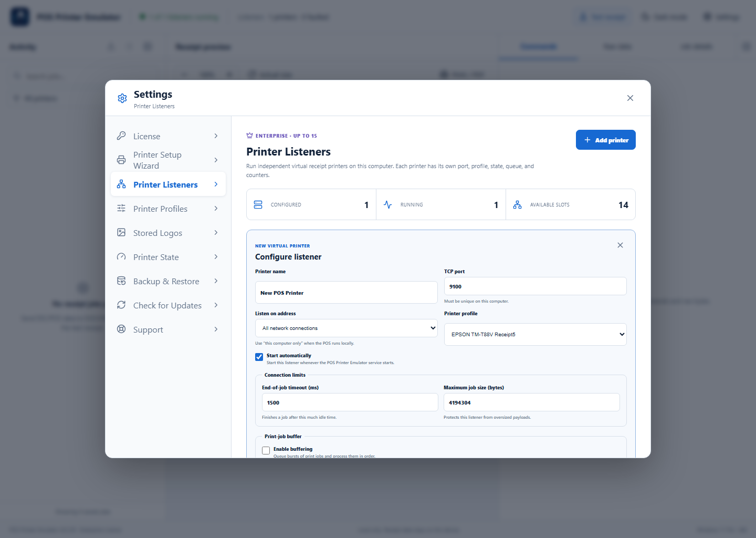Viewport: 756px width, 538px height.
Task: Select Printer Setup Wizard label in sidebar
Action: point(157,160)
